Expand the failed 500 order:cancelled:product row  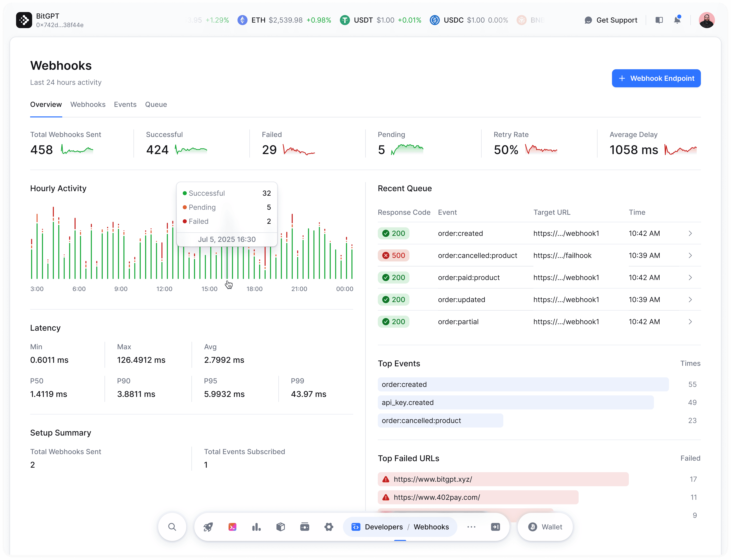coord(690,255)
